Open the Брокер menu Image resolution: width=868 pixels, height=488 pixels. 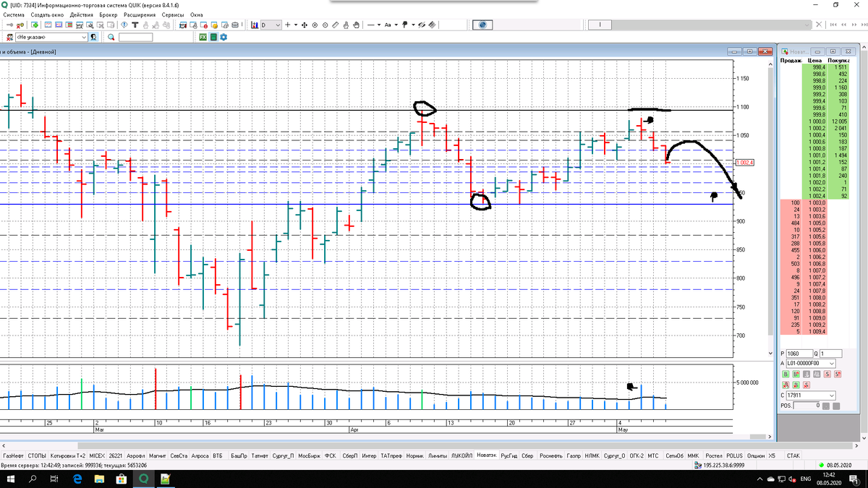[x=109, y=14]
